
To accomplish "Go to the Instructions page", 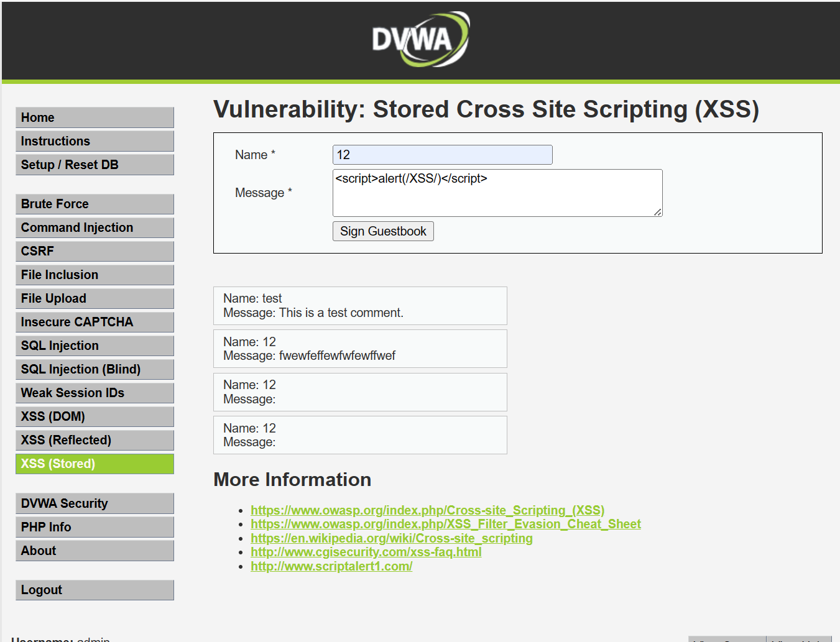I will pyautogui.click(x=95, y=141).
